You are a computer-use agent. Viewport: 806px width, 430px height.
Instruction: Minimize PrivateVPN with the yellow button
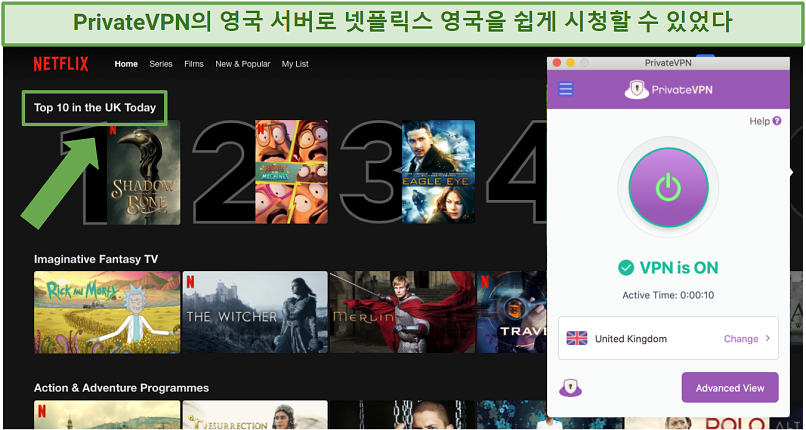[x=571, y=63]
